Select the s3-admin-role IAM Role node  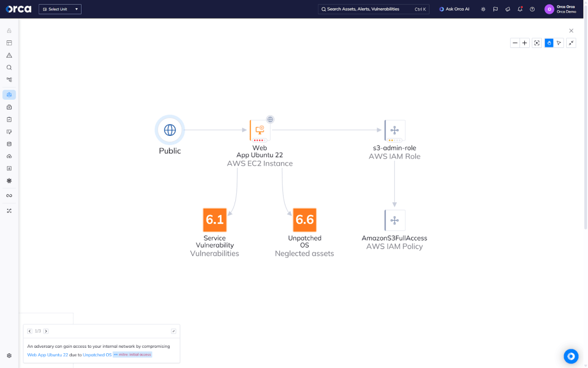395,131
